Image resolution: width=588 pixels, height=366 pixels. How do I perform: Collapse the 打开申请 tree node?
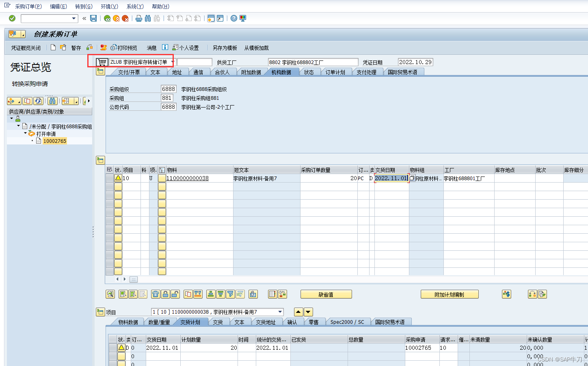(x=25, y=133)
